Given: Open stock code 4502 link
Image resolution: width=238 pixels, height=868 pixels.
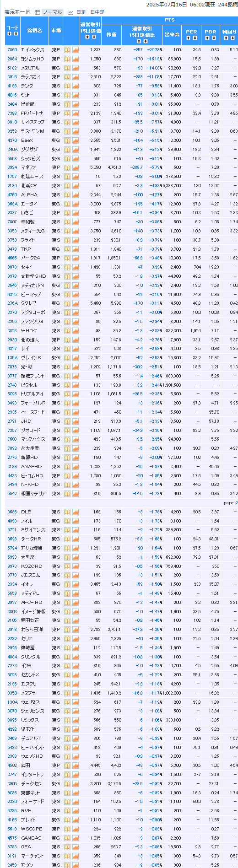Looking at the screenshot, I should click(12, 765).
